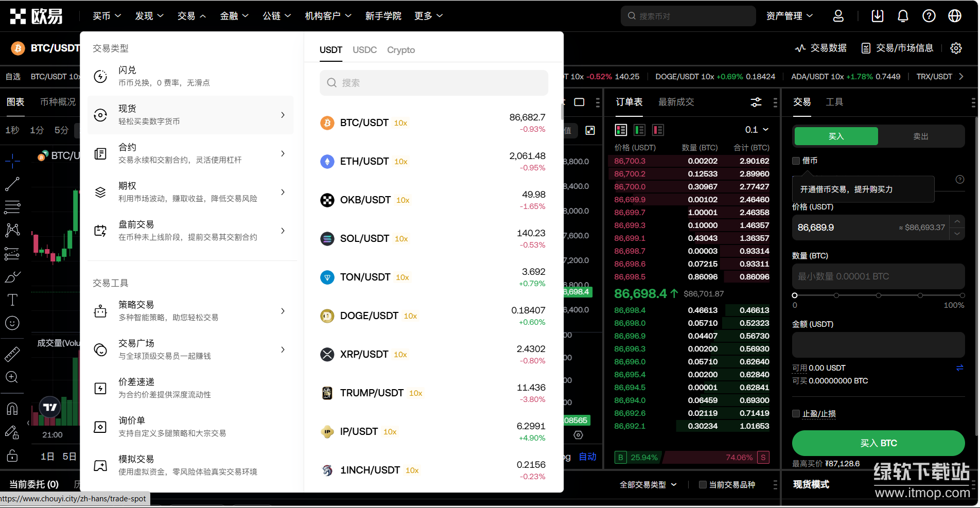The image size is (980, 508).
Task: Click the download app icon
Action: click(x=878, y=16)
